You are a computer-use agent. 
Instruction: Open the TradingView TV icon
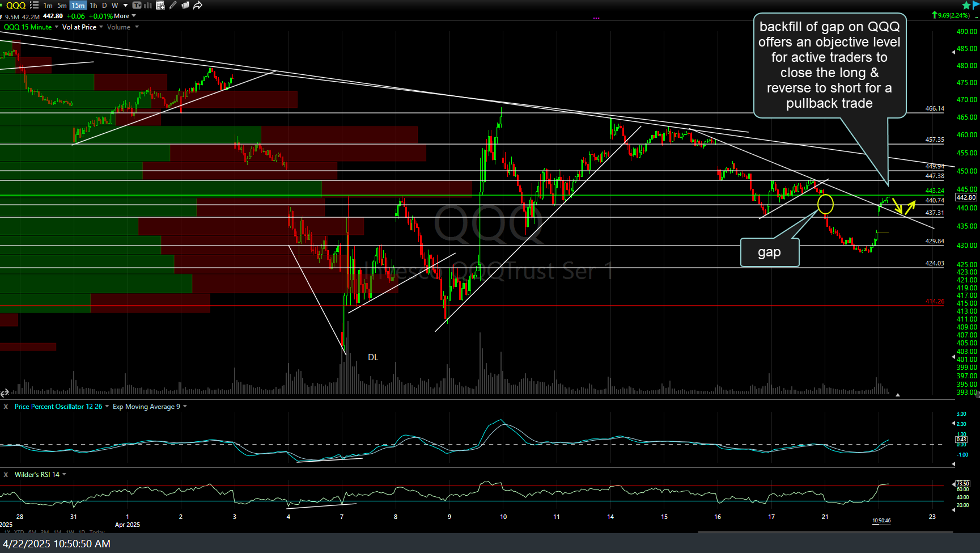coord(136,5)
